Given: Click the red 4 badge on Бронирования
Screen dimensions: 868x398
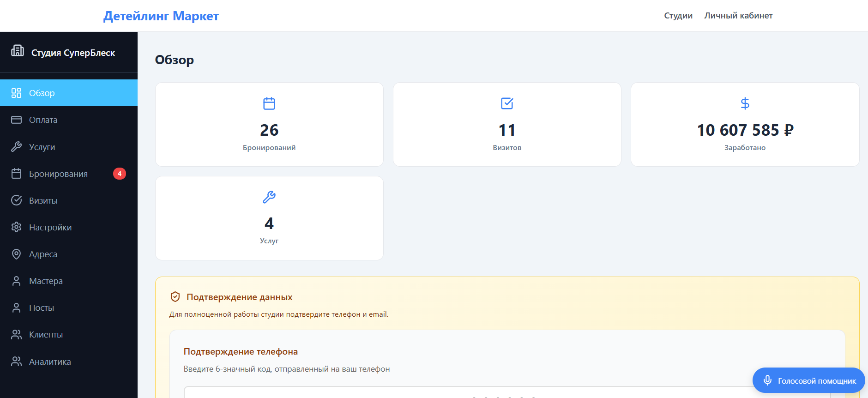Looking at the screenshot, I should (x=120, y=174).
